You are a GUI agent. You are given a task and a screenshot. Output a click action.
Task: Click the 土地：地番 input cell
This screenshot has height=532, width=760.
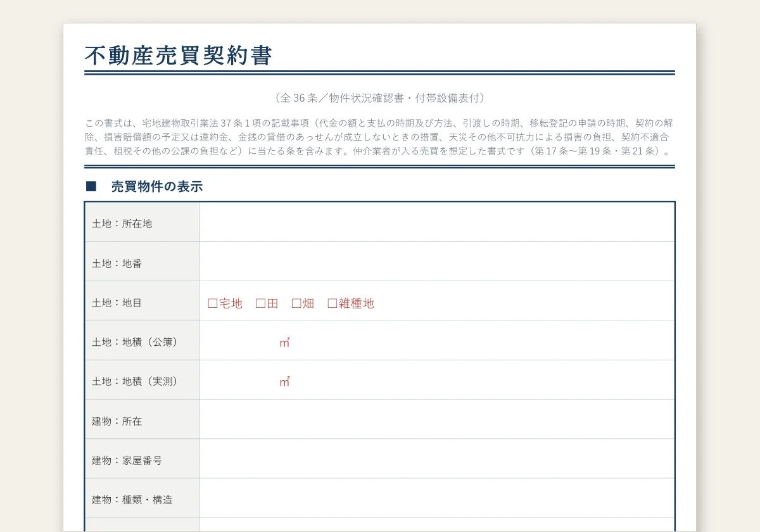click(437, 262)
